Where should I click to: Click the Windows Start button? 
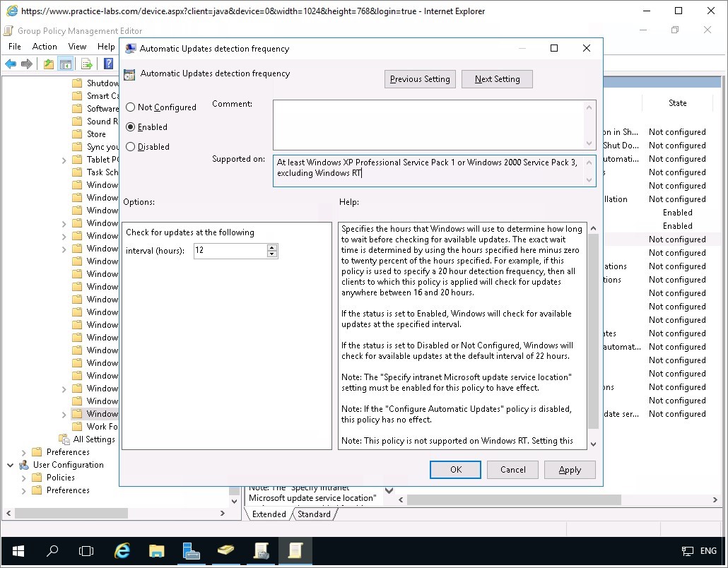pyautogui.click(x=18, y=550)
